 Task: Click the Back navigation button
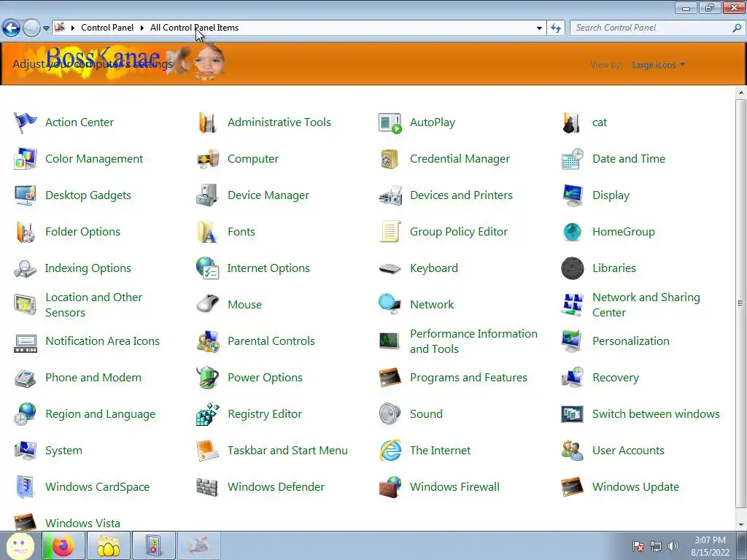pyautogui.click(x=12, y=28)
